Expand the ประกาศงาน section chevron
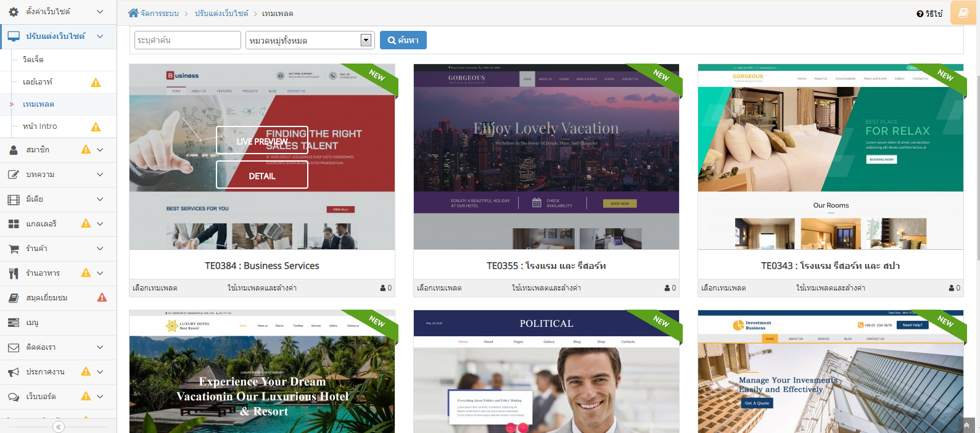Image resolution: width=980 pixels, height=433 pixels. 100,372
